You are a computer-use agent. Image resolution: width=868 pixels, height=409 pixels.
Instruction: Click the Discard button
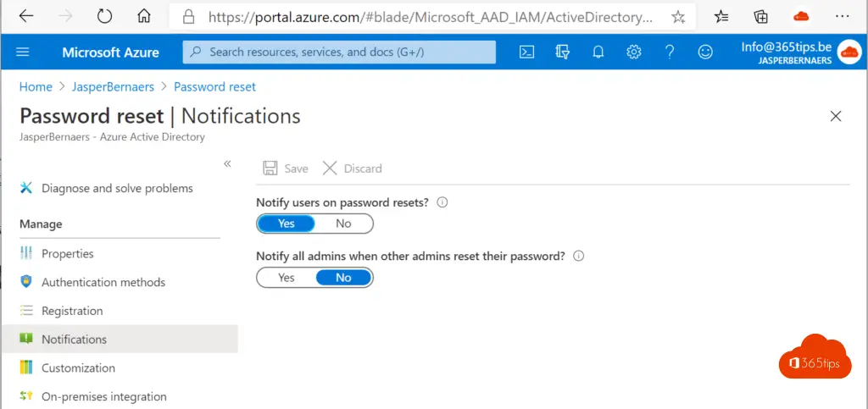[x=352, y=169]
